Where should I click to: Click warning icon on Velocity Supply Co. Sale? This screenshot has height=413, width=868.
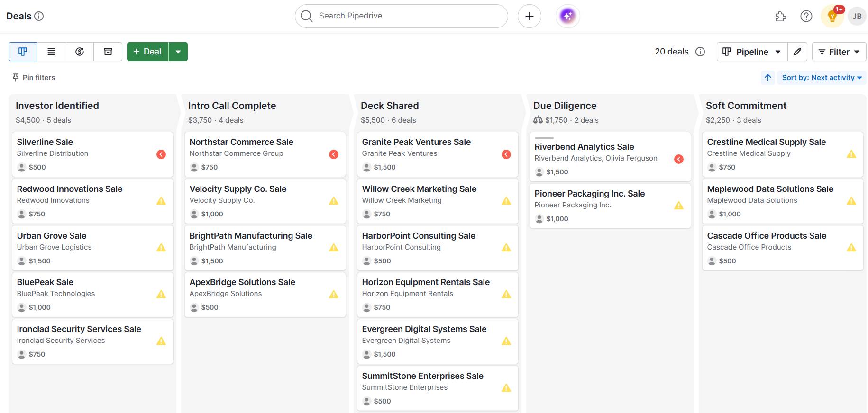334,201
